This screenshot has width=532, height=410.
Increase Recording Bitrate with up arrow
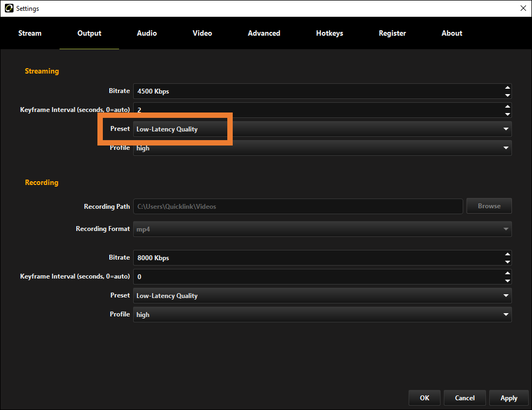507,254
